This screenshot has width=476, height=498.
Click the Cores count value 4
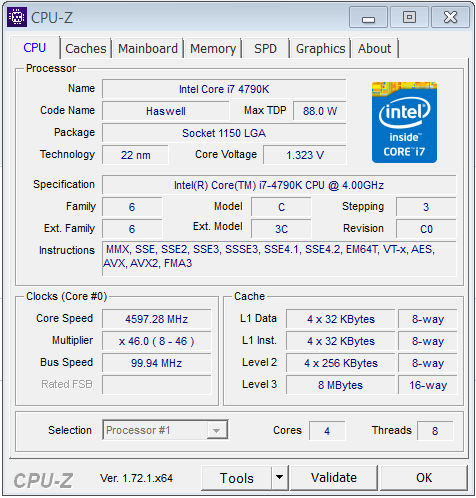tap(327, 431)
